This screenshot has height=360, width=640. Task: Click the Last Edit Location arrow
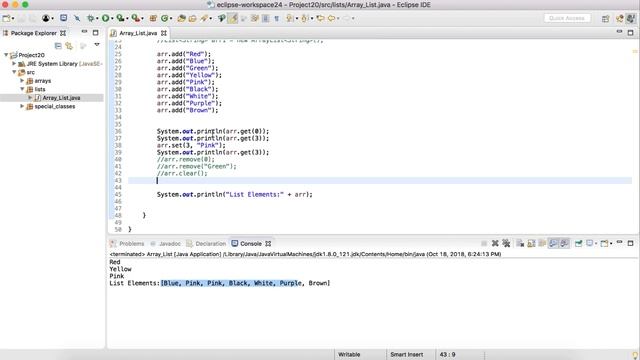(x=320, y=18)
